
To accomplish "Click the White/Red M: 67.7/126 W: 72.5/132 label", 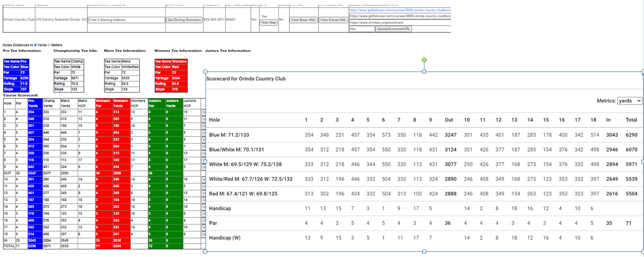I will click(251, 179).
